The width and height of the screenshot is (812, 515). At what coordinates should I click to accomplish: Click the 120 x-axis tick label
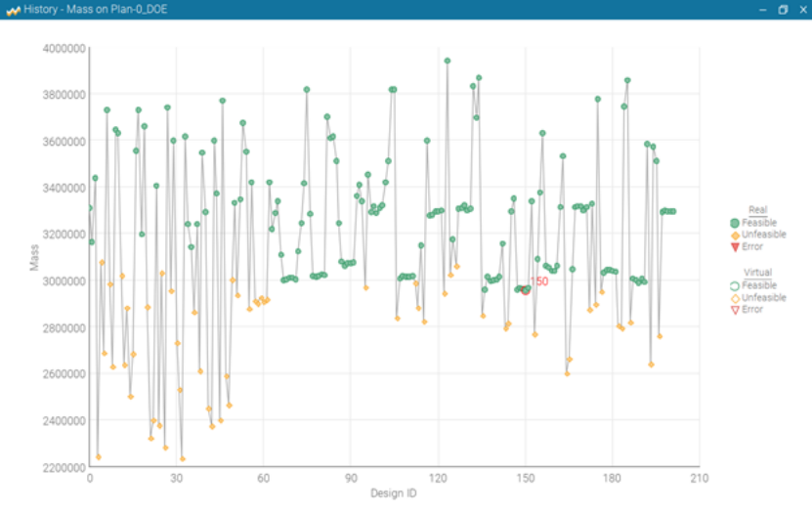438,478
